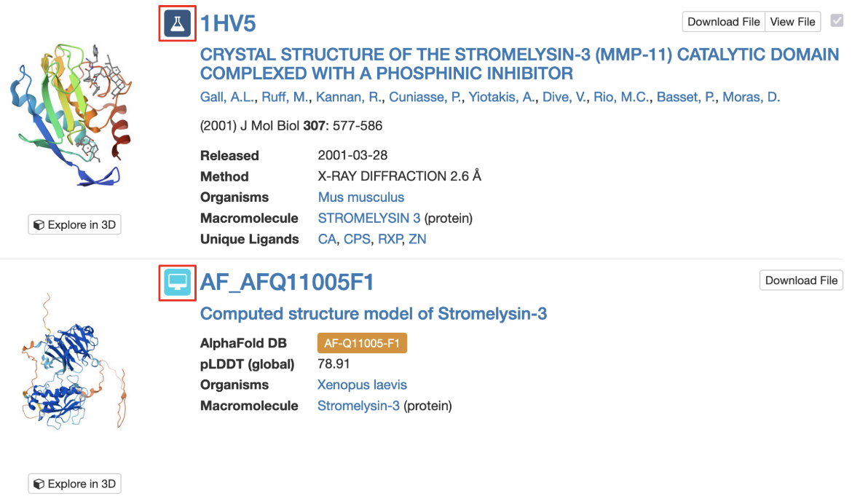Open Computed structure model of Stromelysin-3 link
The width and height of the screenshot is (852, 504).
coord(374,314)
